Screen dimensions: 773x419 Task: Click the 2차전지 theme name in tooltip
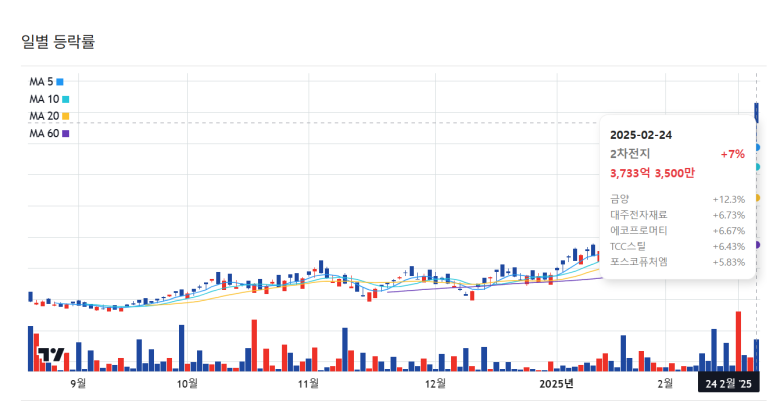630,154
